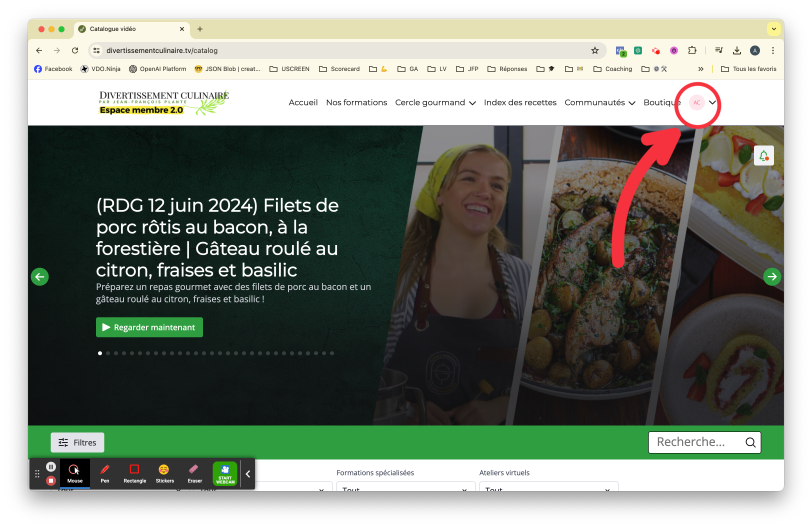The width and height of the screenshot is (812, 528).
Task: Open the VDO.Ninja bookmark
Action: (100, 69)
